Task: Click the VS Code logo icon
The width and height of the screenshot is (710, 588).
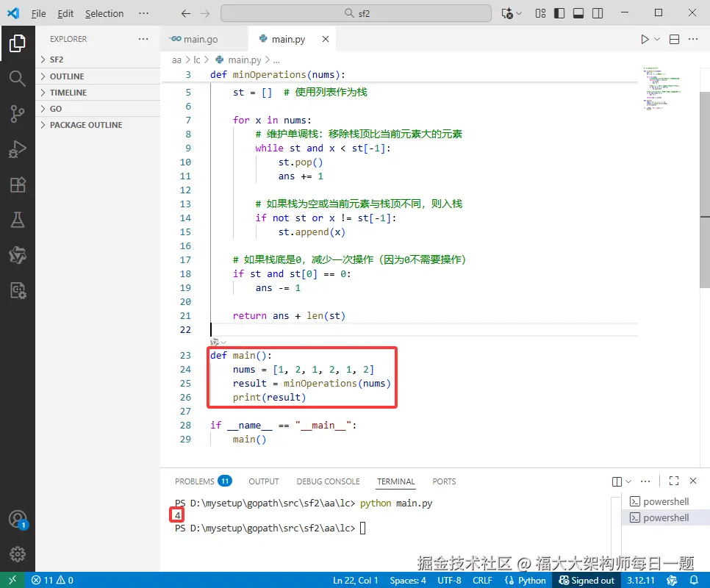Action: click(13, 13)
